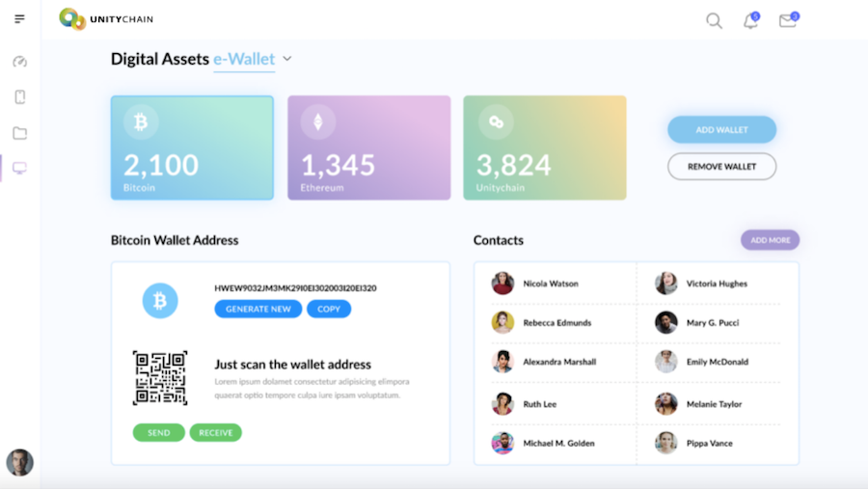This screenshot has height=489, width=868.
Task: Click the green Receive button
Action: pos(216,432)
